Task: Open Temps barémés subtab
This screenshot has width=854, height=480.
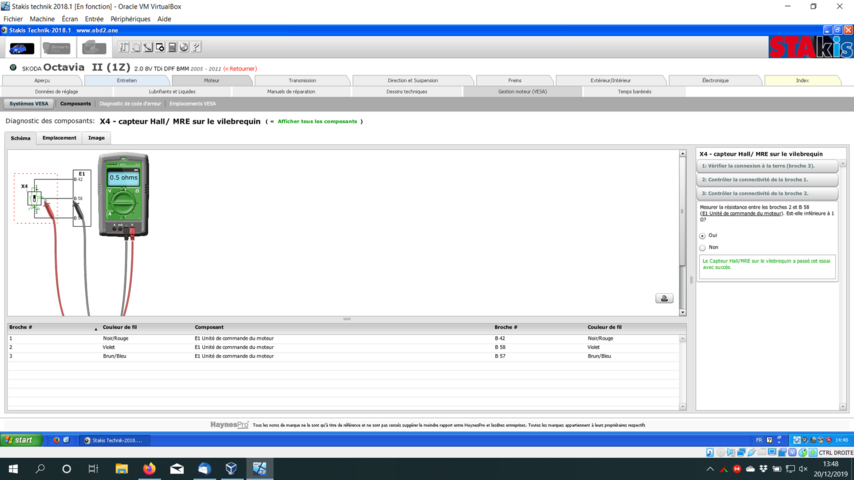Action: coord(635,92)
